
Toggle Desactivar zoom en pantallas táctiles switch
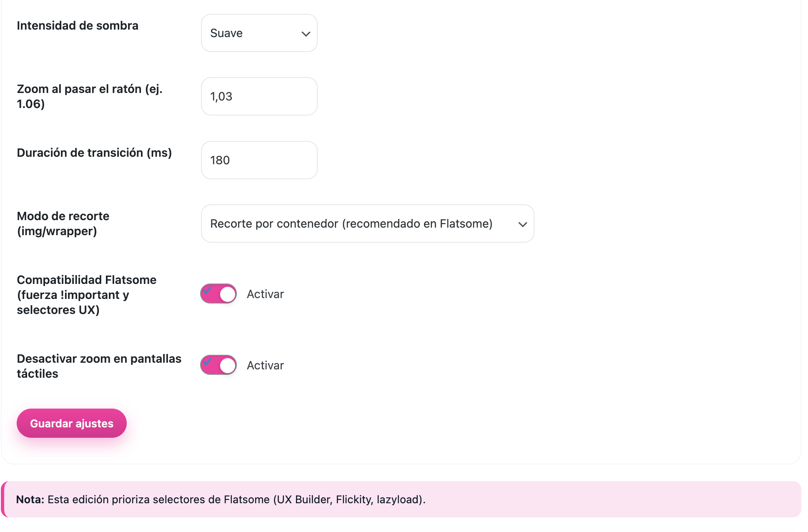click(218, 365)
